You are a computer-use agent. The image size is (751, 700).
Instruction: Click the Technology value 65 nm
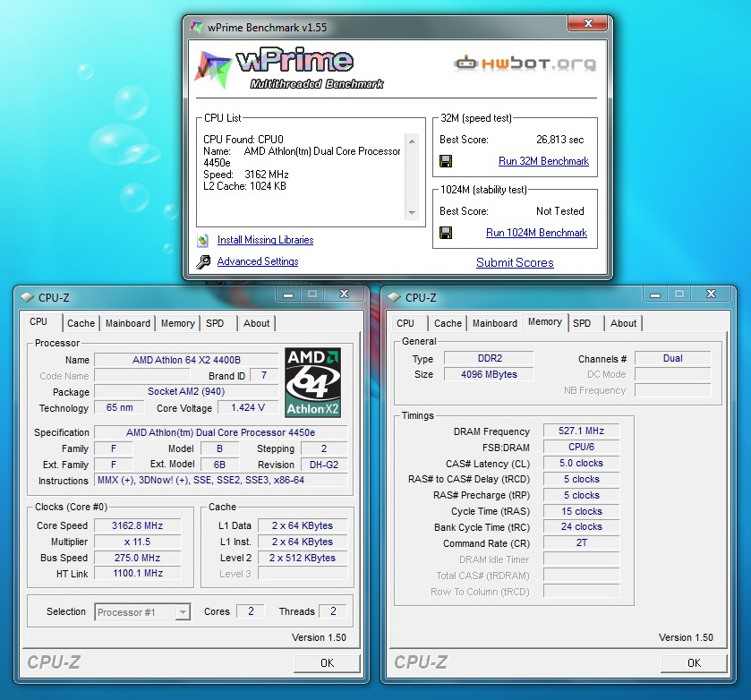pyautogui.click(x=120, y=407)
